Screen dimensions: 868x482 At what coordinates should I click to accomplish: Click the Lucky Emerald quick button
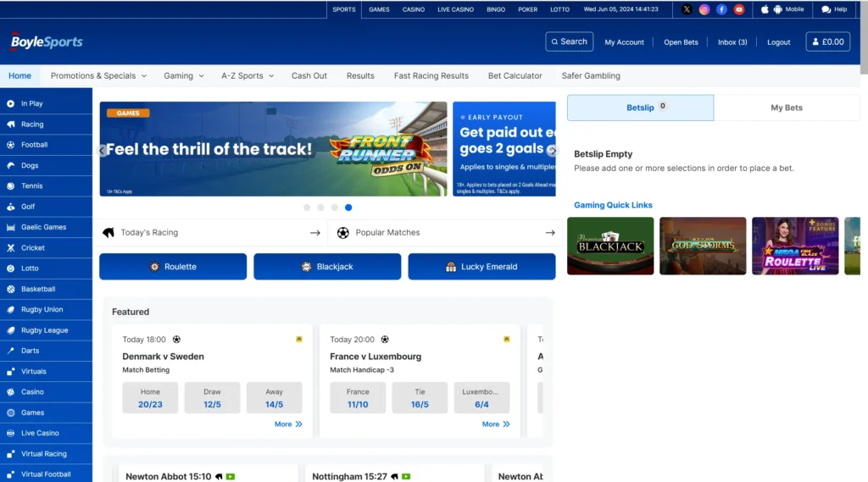pos(481,267)
